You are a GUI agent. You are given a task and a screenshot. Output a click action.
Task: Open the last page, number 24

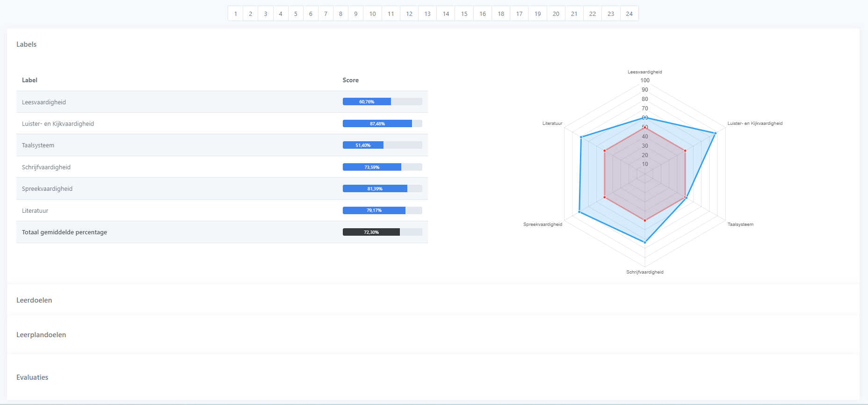coord(629,14)
